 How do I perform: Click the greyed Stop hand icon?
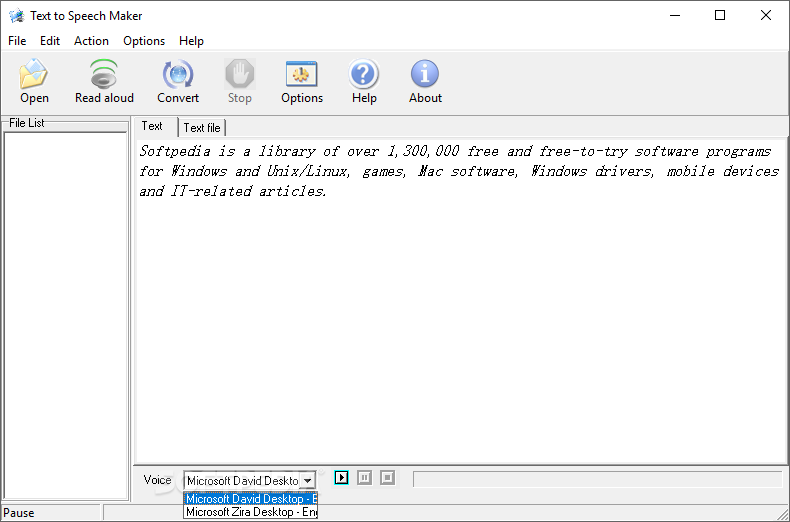[x=240, y=74]
